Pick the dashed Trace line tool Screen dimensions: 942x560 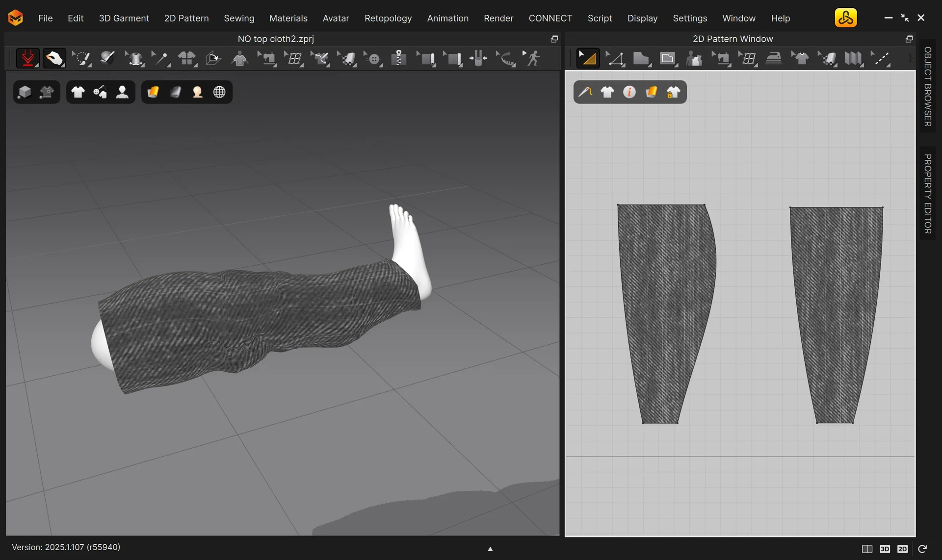[x=880, y=59]
